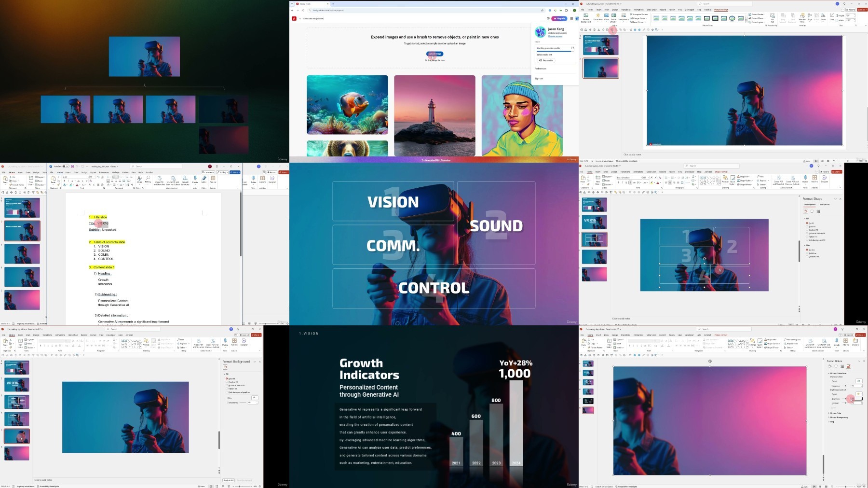Open the Picture Effects dropdown
Image resolution: width=868 pixels, height=488 pixels.
pos(758,18)
